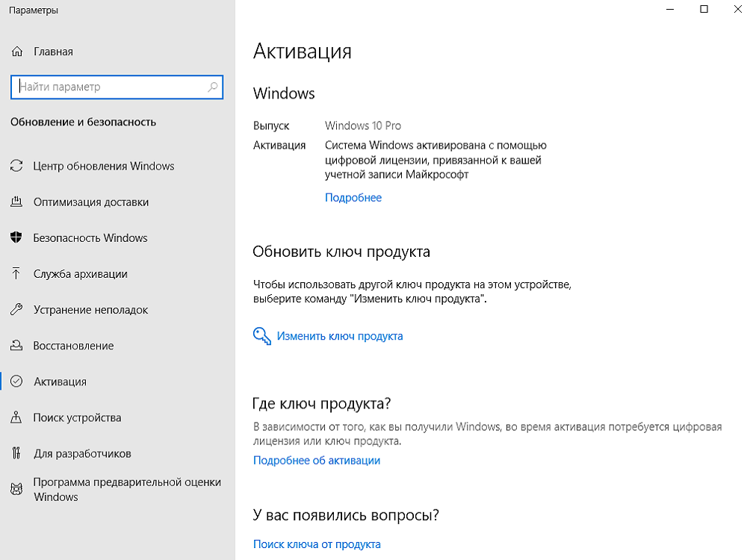Click the shield icon for Безопасность Windows
This screenshot has width=747, height=560.
[16, 237]
